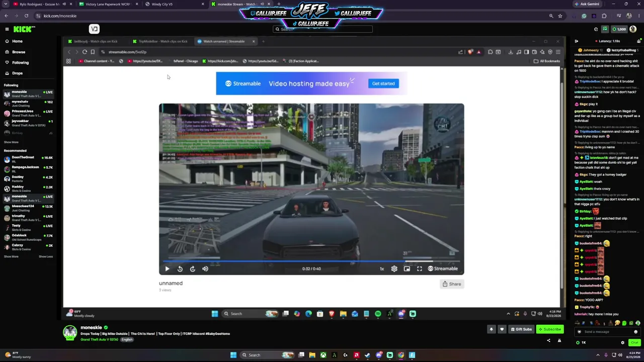Mute the Streamable video volume
The height and width of the screenshot is (362, 644).
pos(205,269)
